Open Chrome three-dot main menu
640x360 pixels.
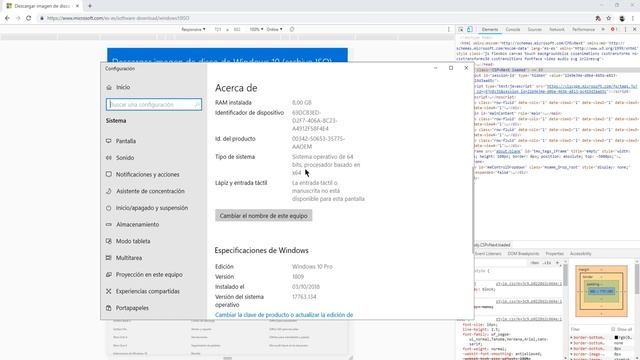pos(633,18)
